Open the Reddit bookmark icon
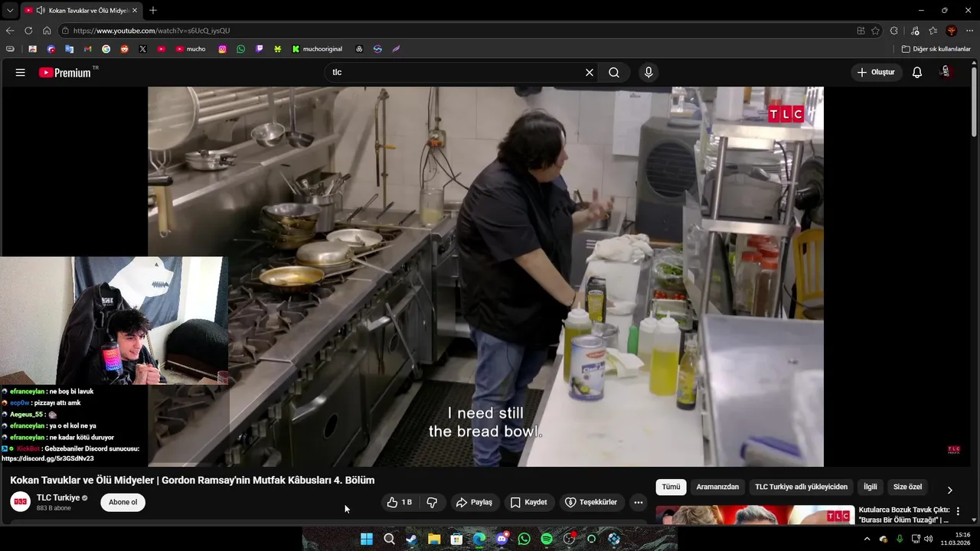Screen dimensions: 980x551 [x=124, y=49]
